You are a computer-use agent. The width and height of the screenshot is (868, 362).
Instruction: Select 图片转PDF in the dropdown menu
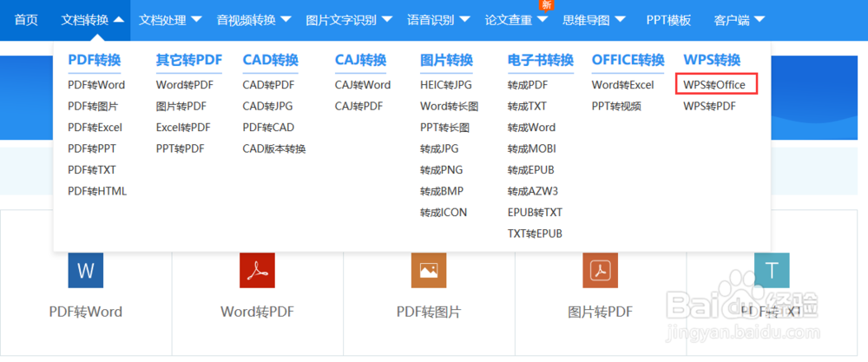pyautogui.click(x=181, y=106)
